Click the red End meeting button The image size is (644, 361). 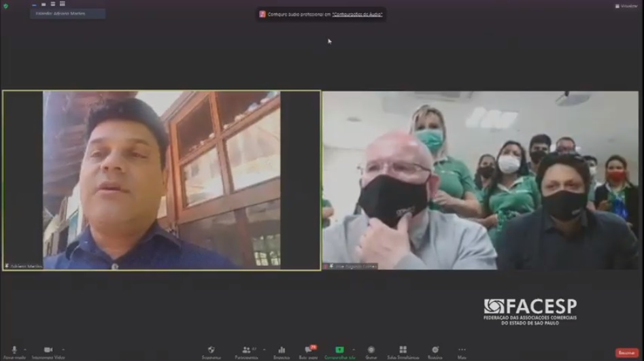click(x=626, y=353)
